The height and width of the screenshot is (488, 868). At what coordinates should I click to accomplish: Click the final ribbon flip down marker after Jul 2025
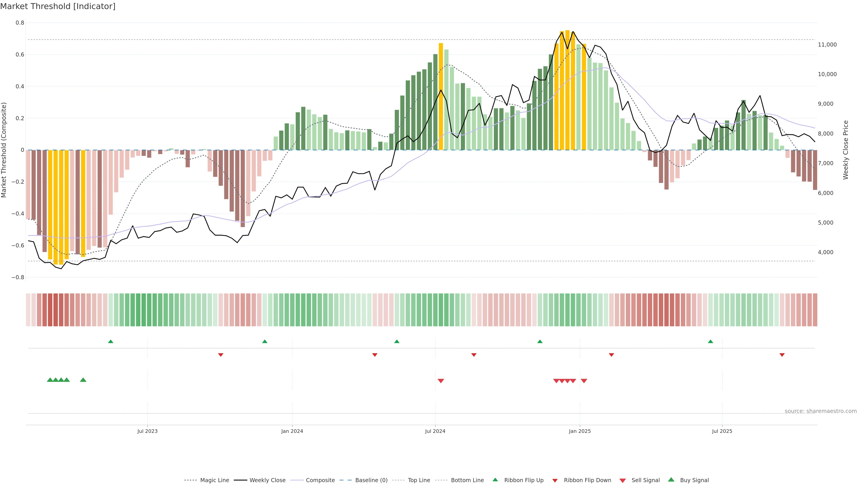(x=782, y=355)
